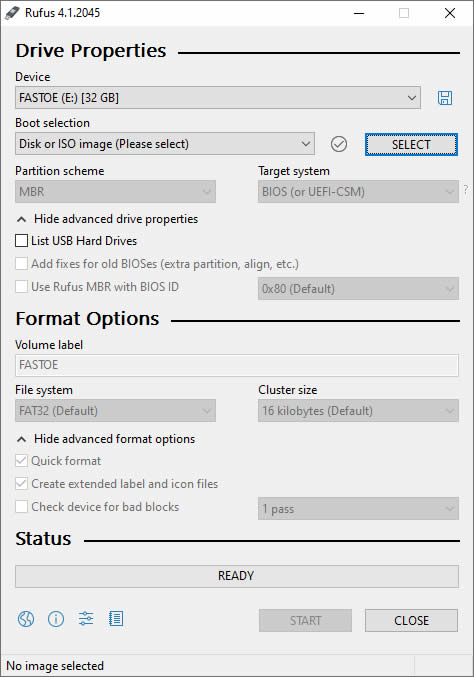Show the About info icon
The image size is (474, 677).
pos(56,619)
